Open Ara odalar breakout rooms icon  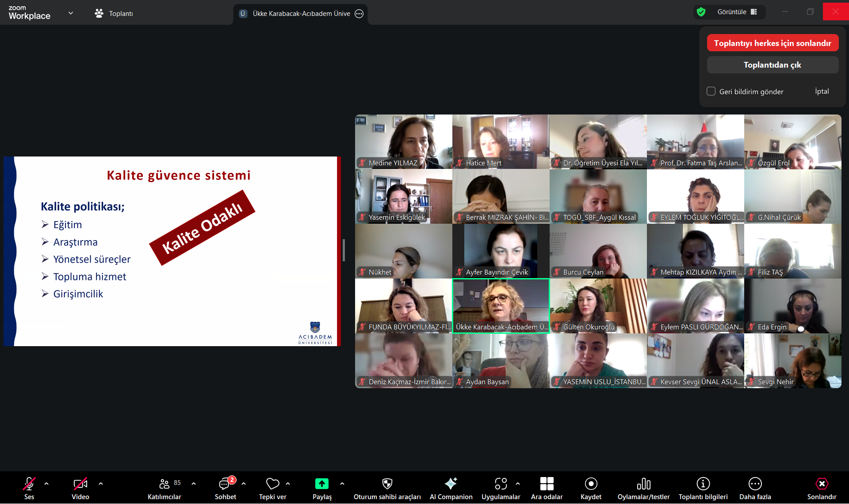tap(547, 484)
